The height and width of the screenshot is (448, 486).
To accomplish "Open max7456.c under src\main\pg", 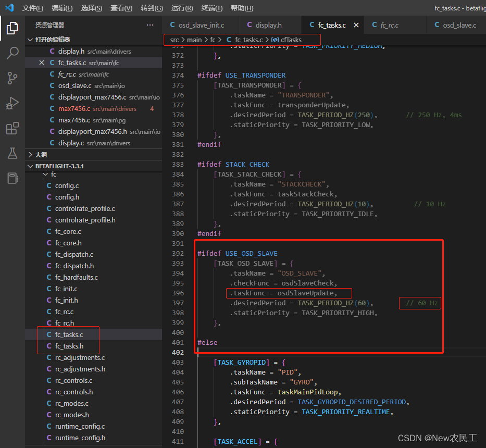I will pyautogui.click(x=94, y=120).
